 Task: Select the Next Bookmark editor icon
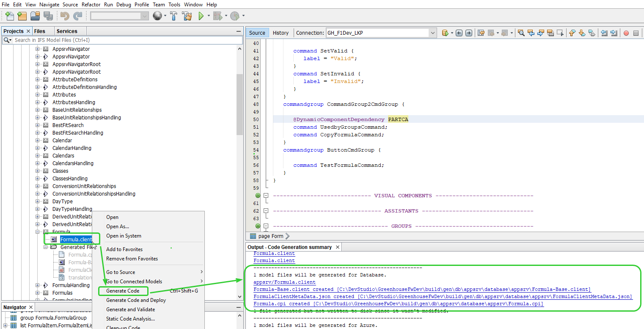[x=582, y=33]
